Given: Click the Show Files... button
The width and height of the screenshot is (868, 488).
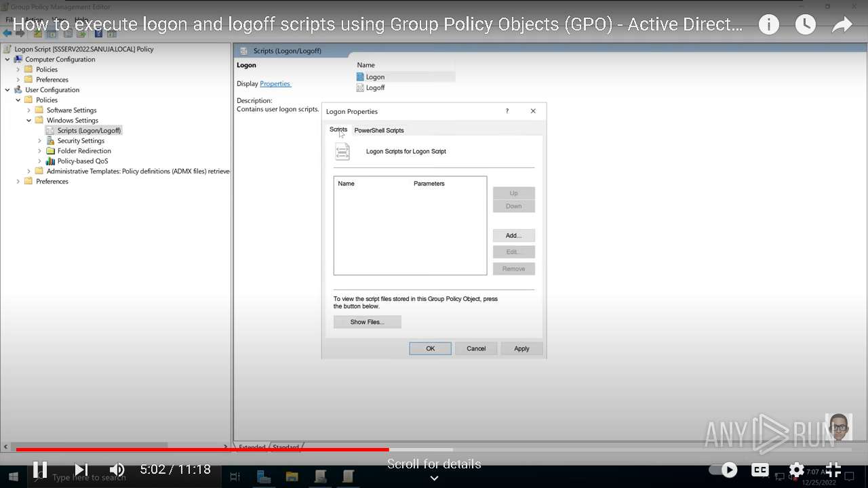Looking at the screenshot, I should click(368, 322).
